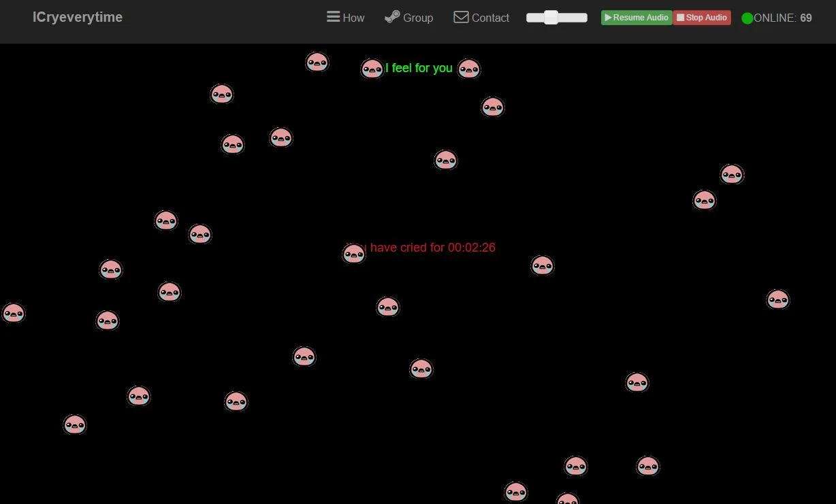836x504 pixels.
Task: Click the ONLINE: 69 counter text
Action: pos(782,18)
